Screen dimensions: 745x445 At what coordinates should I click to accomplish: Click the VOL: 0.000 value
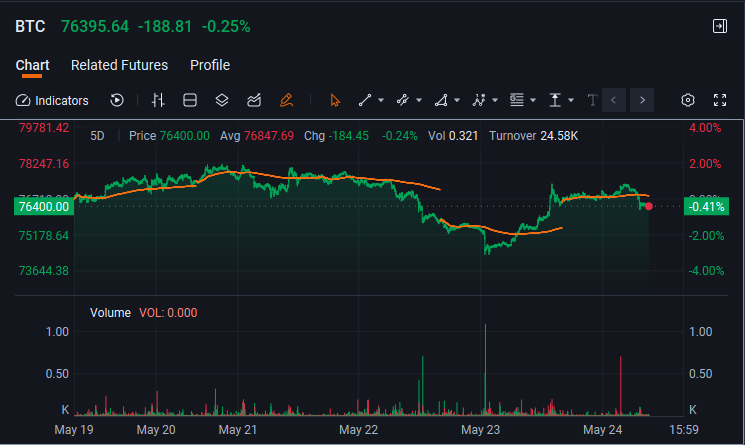pos(168,313)
